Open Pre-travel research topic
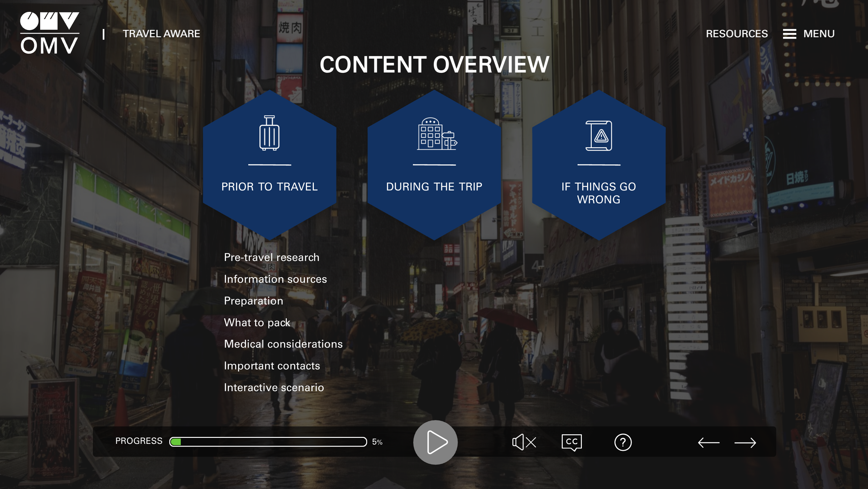 tap(271, 257)
